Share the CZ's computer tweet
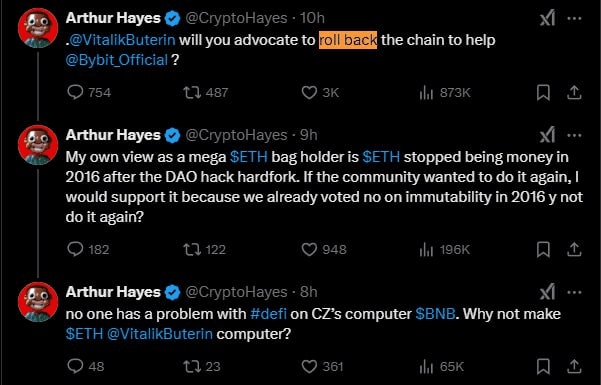The height and width of the screenshot is (385, 601). (574, 367)
